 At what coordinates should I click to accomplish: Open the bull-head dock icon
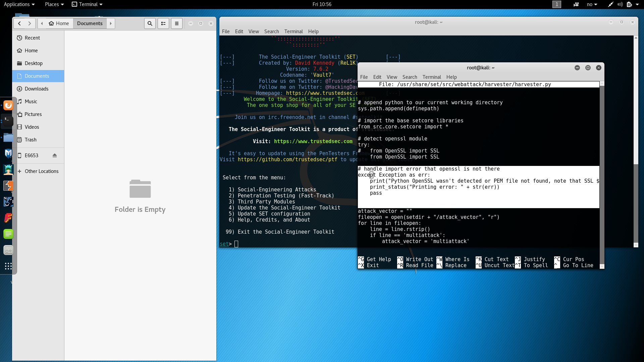click(8, 202)
